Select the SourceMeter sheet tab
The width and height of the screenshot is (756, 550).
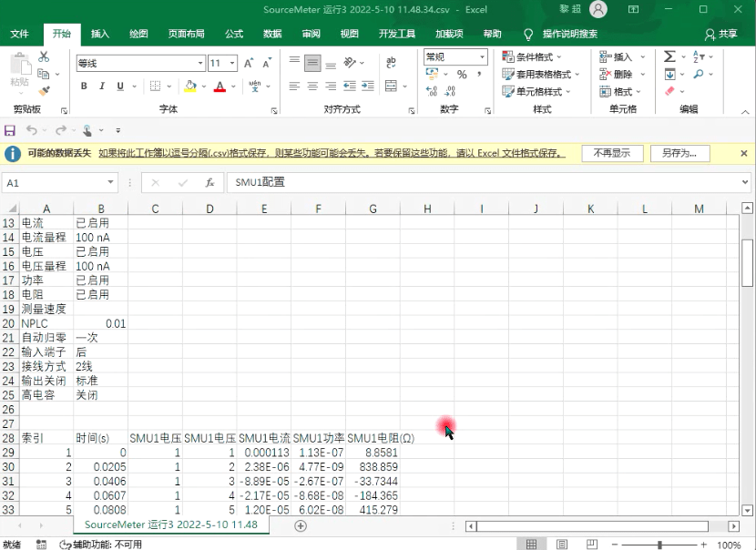tap(171, 525)
